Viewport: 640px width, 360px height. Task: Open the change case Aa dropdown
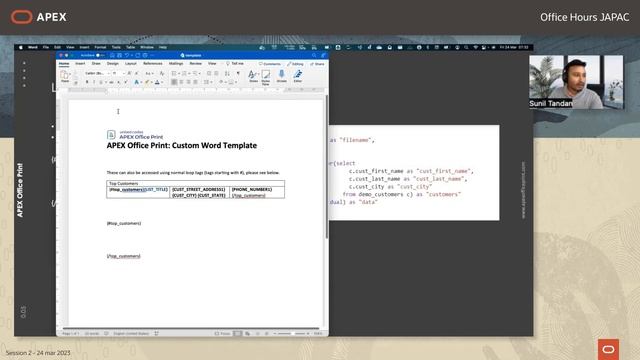coord(149,73)
